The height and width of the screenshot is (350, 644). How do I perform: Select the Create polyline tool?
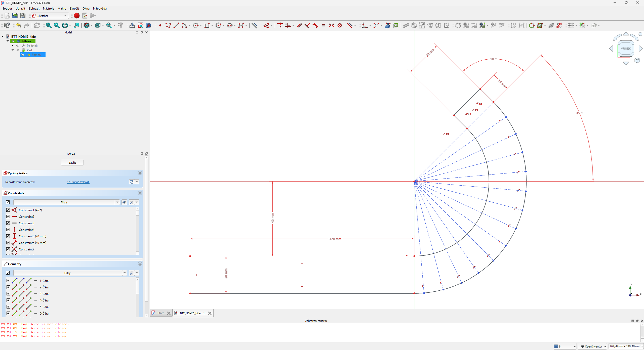pos(168,25)
